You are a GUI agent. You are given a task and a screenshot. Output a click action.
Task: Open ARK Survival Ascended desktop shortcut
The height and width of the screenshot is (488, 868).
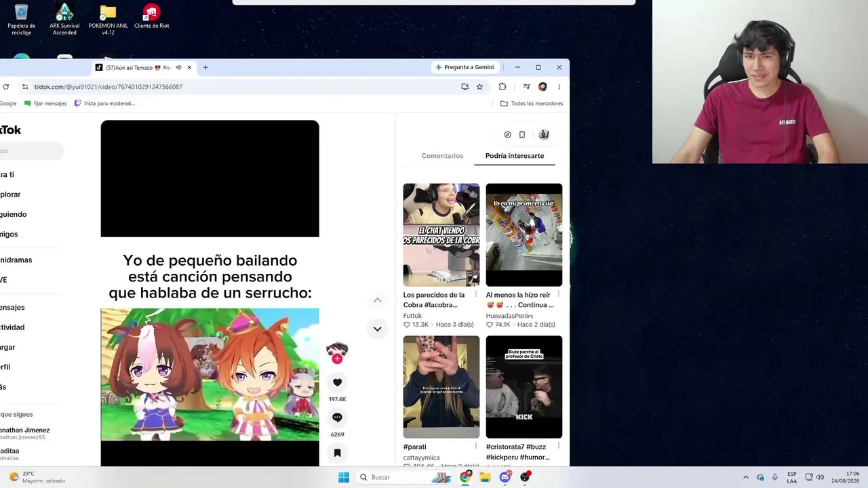64,20
